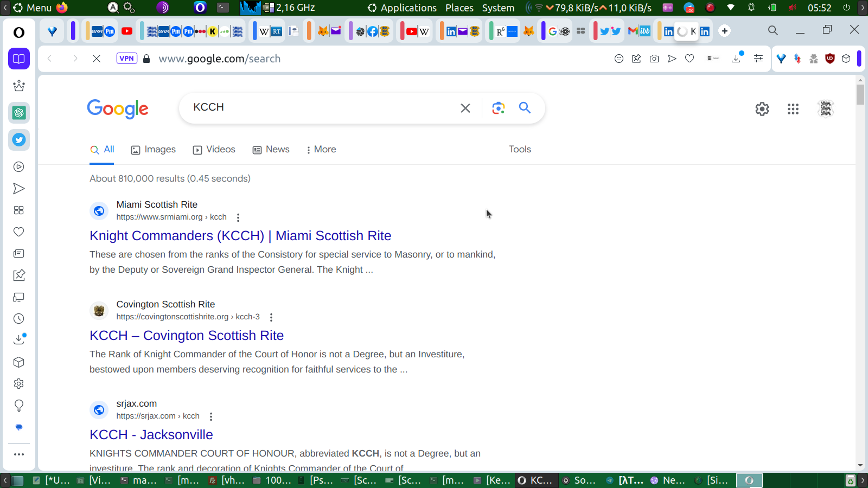Viewport: 868px width, 488px height.
Task: Open Twitter in the Opera sidebar
Action: coord(19,140)
